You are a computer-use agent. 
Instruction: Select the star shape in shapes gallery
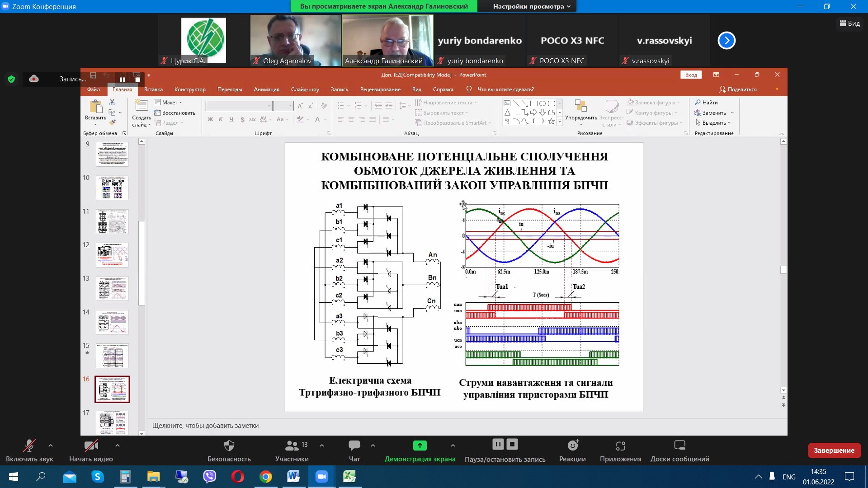click(x=551, y=121)
